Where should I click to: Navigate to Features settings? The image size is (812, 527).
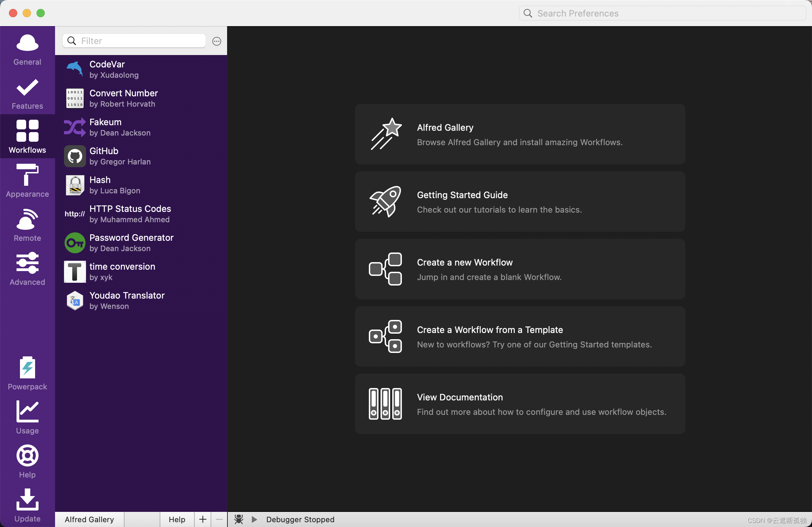tap(27, 95)
